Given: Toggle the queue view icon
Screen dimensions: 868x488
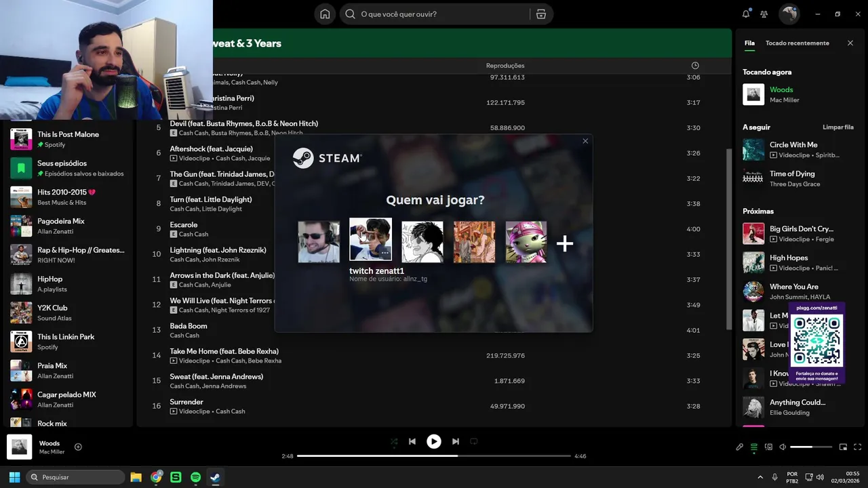Looking at the screenshot, I should click(x=754, y=447).
